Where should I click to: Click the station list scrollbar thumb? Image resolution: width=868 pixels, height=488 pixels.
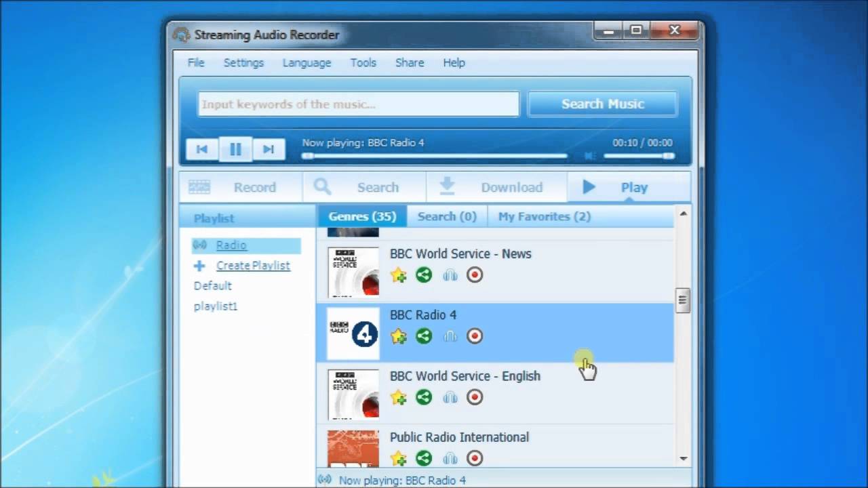pyautogui.click(x=684, y=300)
